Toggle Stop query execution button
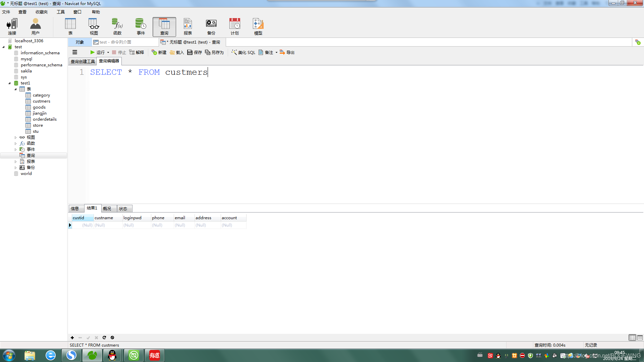The width and height of the screenshot is (644, 362). coord(120,52)
